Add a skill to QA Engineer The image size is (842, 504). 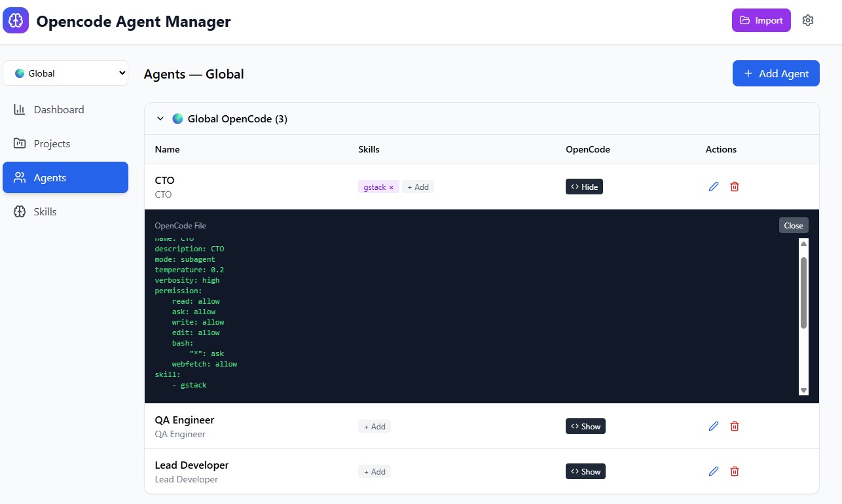pos(375,427)
